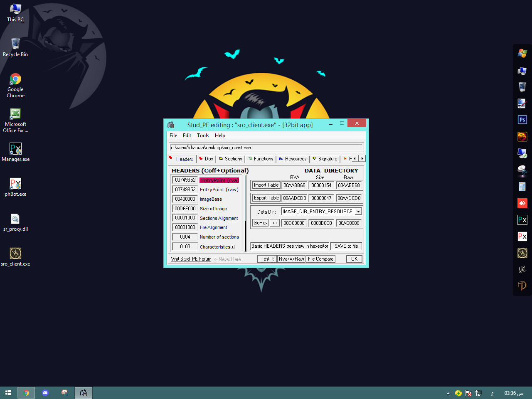The height and width of the screenshot is (399, 532).
Task: Select the sr_proxy.dll file icon
Action: pyautogui.click(x=15, y=222)
